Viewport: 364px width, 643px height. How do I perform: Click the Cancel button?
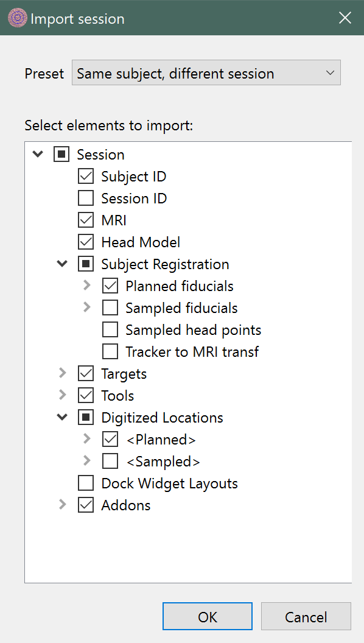pyautogui.click(x=306, y=616)
